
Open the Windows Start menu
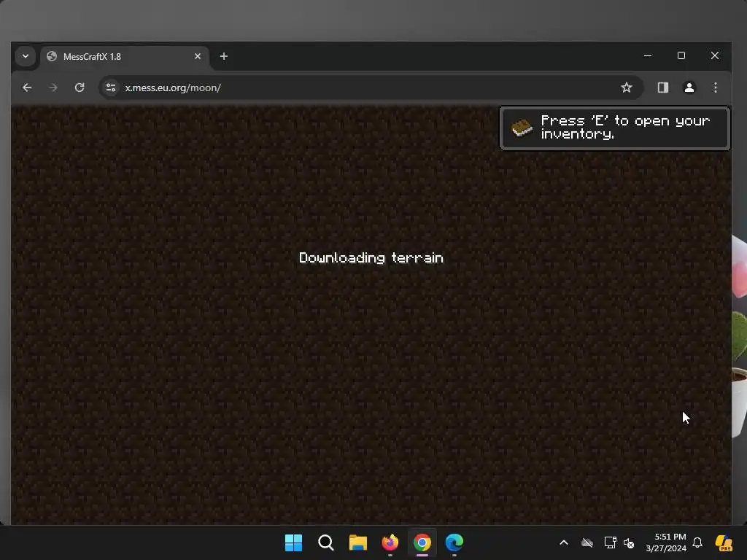pos(293,542)
